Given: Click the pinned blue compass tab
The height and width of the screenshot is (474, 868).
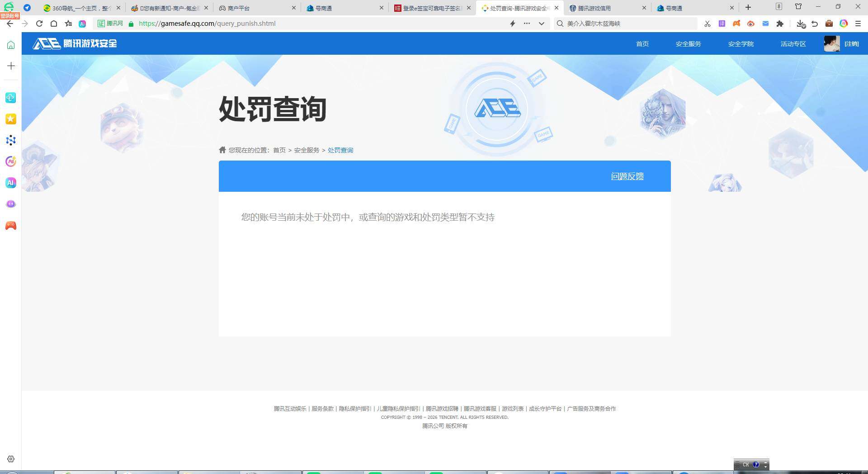Looking at the screenshot, I should click(27, 8).
